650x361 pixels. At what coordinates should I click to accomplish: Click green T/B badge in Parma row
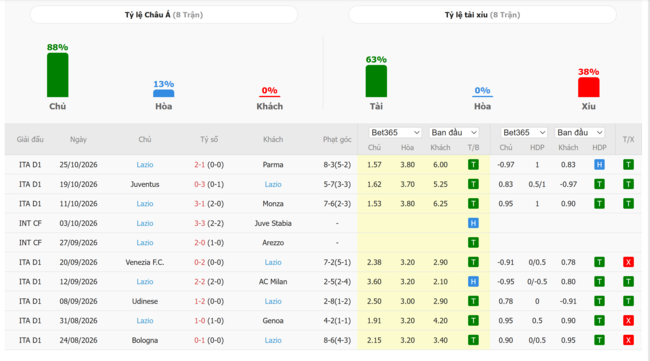pos(473,165)
